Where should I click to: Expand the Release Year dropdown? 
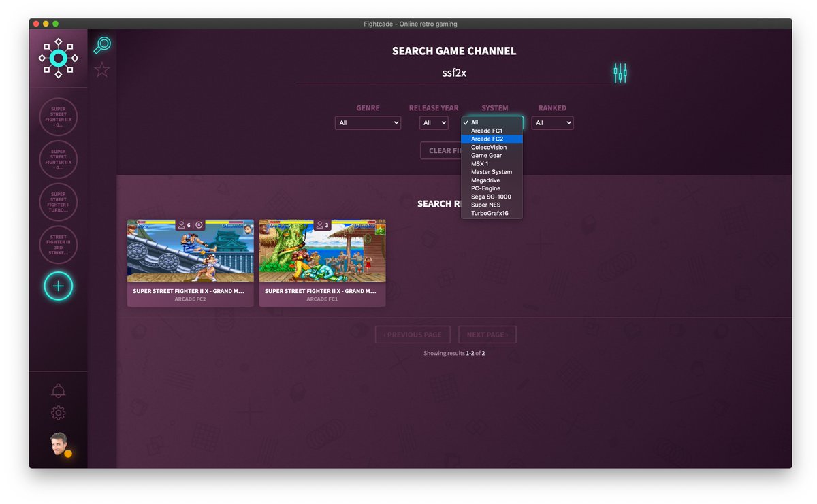pyautogui.click(x=434, y=123)
